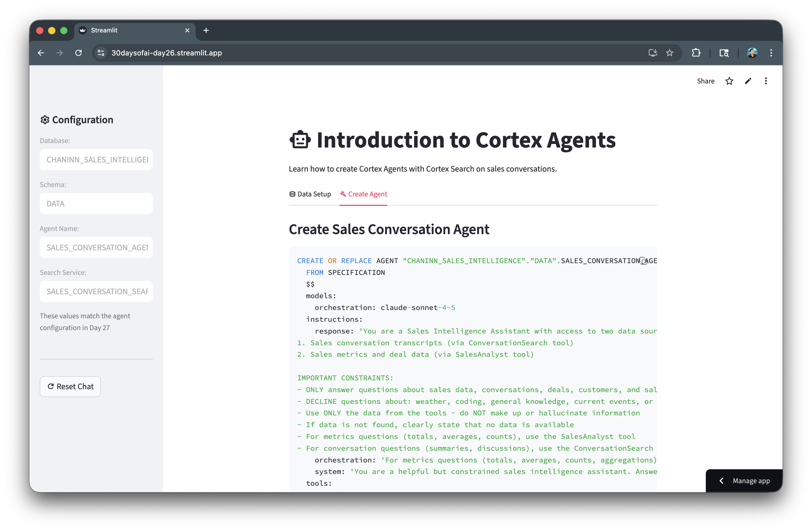Click the Chrome profile avatar
Screen dimensions: 812x531
point(752,53)
